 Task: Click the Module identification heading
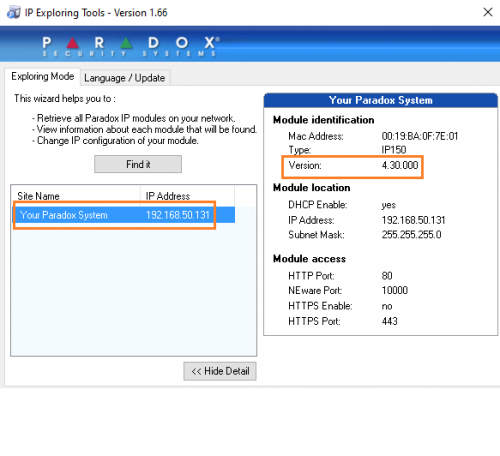(323, 120)
